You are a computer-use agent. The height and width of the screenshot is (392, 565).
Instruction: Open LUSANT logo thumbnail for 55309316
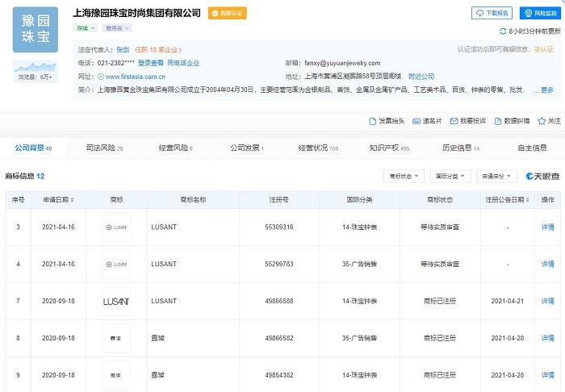point(116,227)
